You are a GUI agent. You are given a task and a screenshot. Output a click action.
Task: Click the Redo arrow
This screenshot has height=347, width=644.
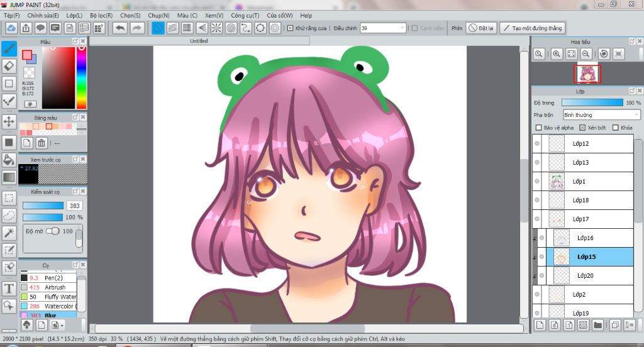[137, 28]
